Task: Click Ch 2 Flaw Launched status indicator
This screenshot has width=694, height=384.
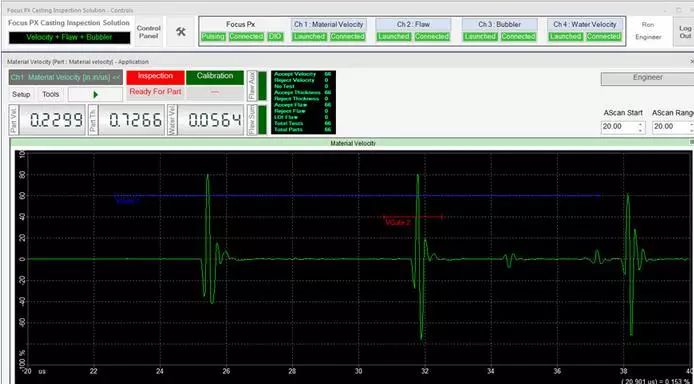Action: (394, 37)
